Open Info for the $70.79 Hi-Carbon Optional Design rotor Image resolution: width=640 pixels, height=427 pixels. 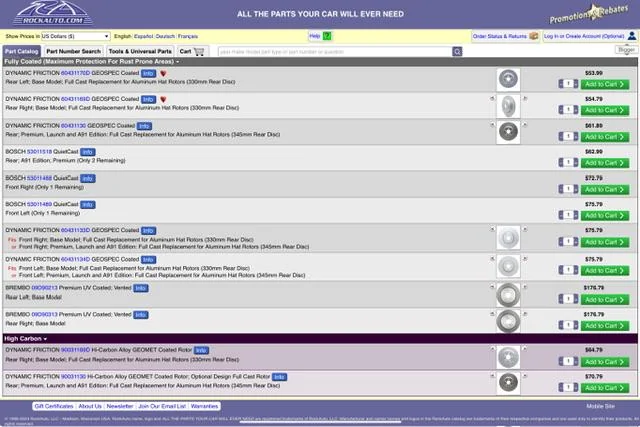coord(279,377)
